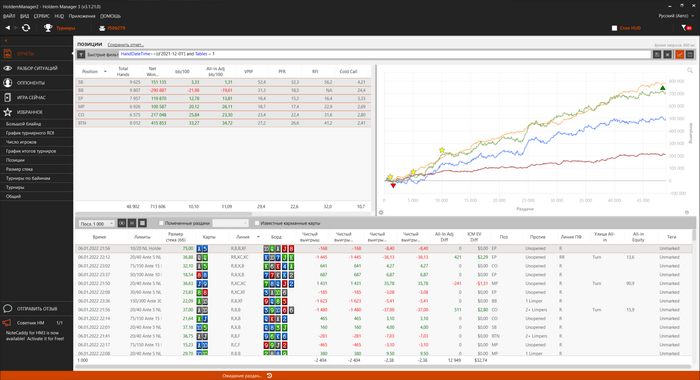
Task: Click the magnifier zoom icon on the chart
Action: coord(690,71)
